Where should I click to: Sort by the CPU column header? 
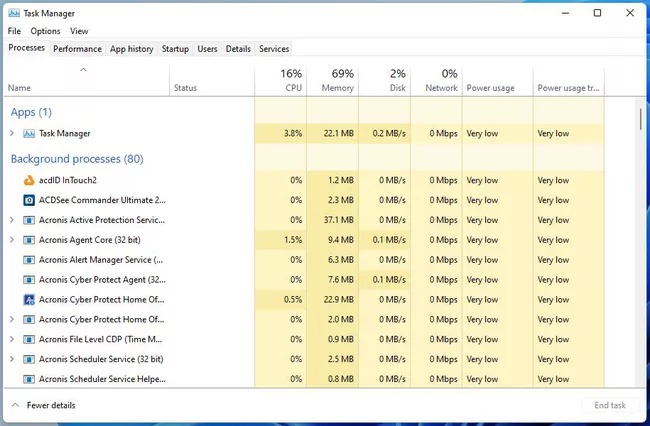pyautogui.click(x=281, y=82)
